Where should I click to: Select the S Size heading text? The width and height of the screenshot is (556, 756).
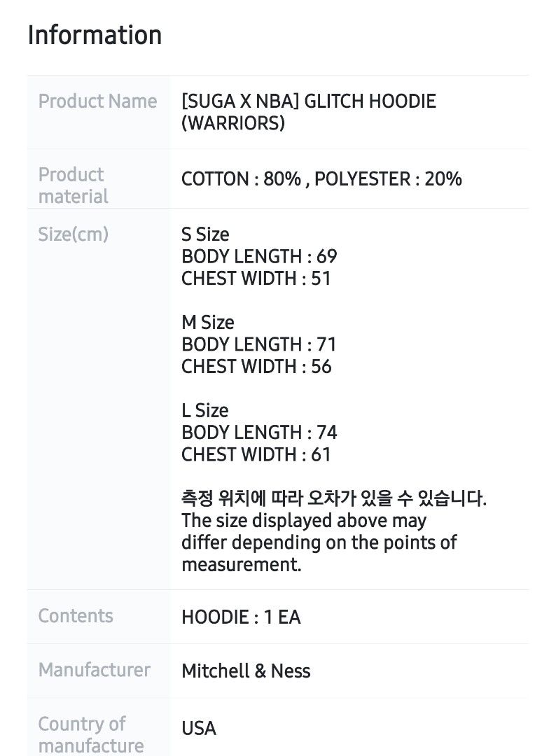[x=205, y=234]
